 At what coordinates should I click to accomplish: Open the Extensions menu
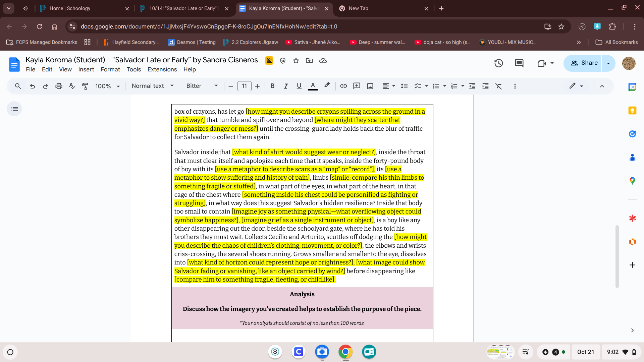[x=162, y=69]
